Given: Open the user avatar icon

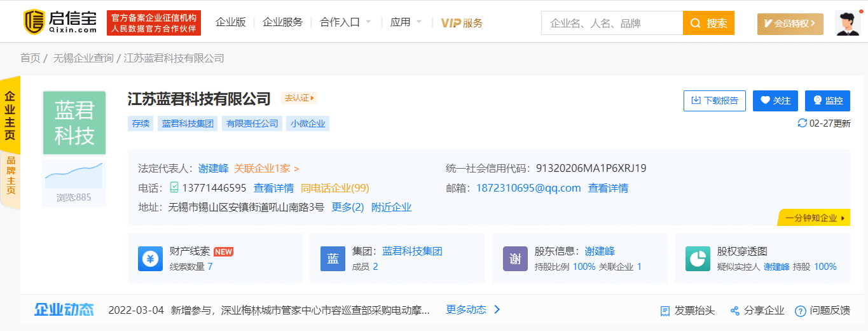Looking at the screenshot, I should tap(847, 23).
